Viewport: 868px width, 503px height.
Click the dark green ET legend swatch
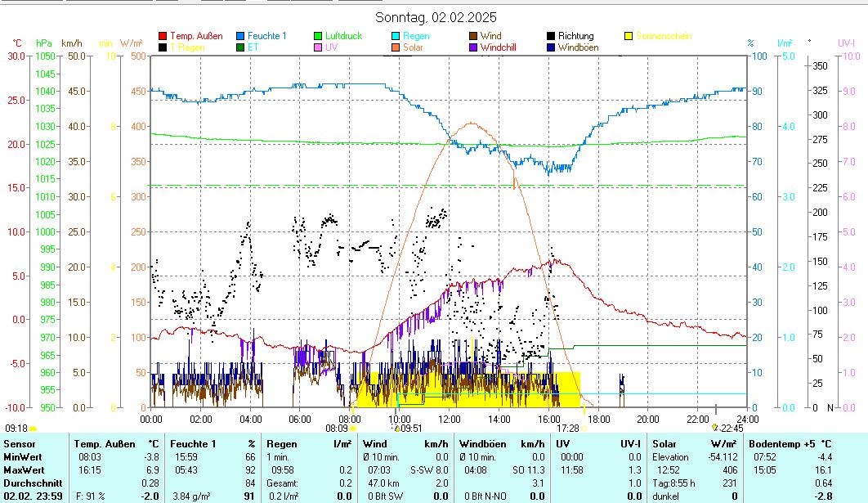pos(240,47)
